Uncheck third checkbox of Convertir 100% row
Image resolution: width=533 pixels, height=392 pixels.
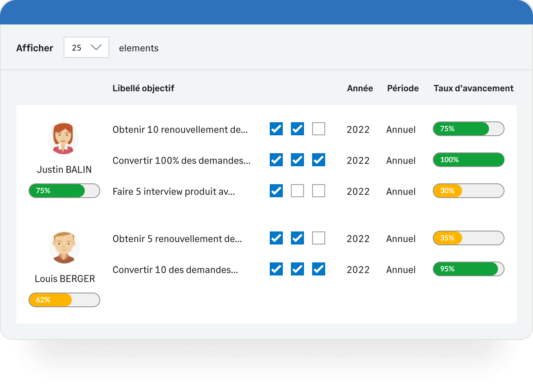point(319,160)
